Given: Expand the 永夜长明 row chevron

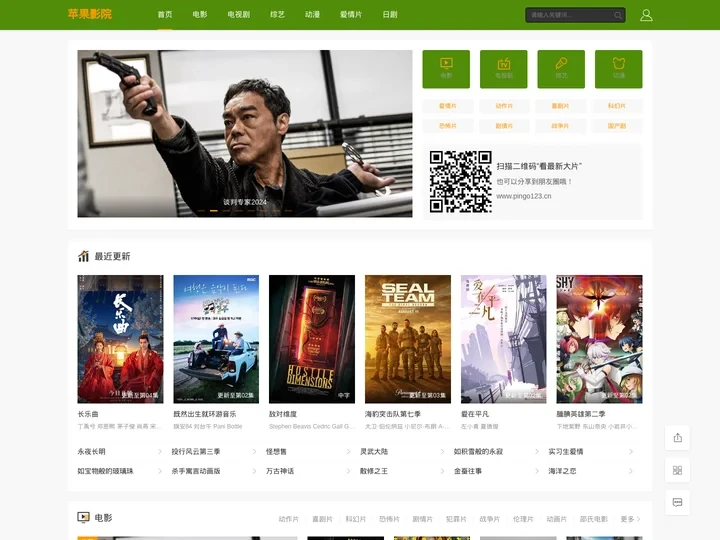Looking at the screenshot, I should pos(159,452).
